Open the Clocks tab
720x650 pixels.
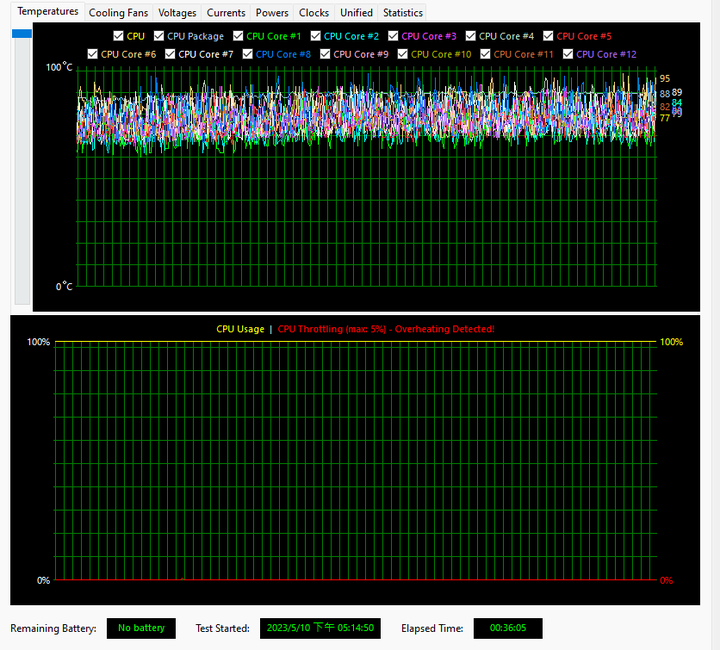pos(314,13)
